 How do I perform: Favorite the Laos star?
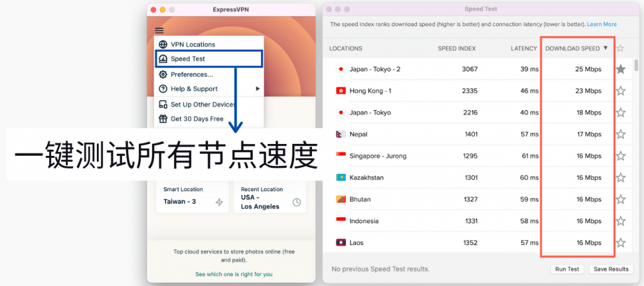click(x=621, y=243)
